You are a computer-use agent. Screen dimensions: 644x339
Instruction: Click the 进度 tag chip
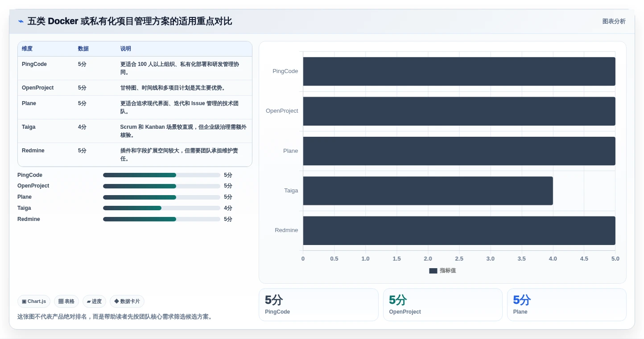point(94,302)
